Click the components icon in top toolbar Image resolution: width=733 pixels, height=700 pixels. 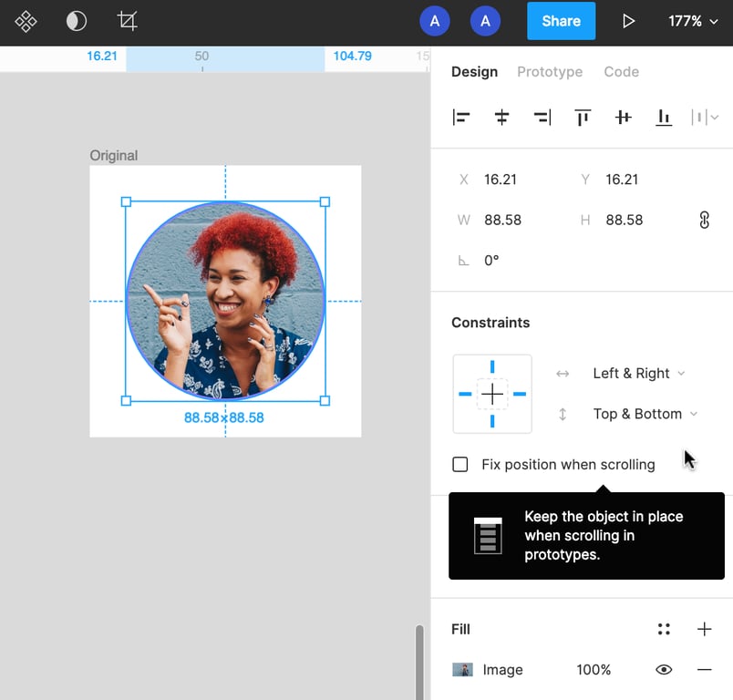click(26, 21)
